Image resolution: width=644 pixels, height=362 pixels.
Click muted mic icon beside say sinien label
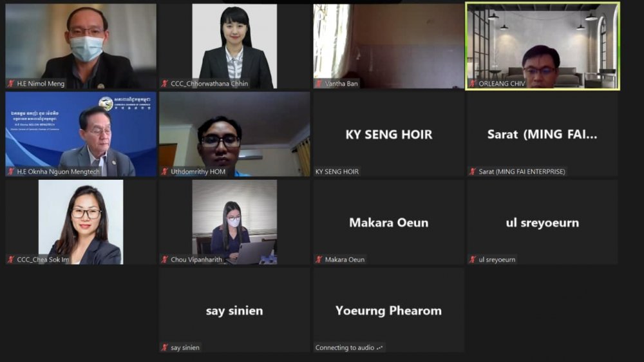pyautogui.click(x=165, y=348)
